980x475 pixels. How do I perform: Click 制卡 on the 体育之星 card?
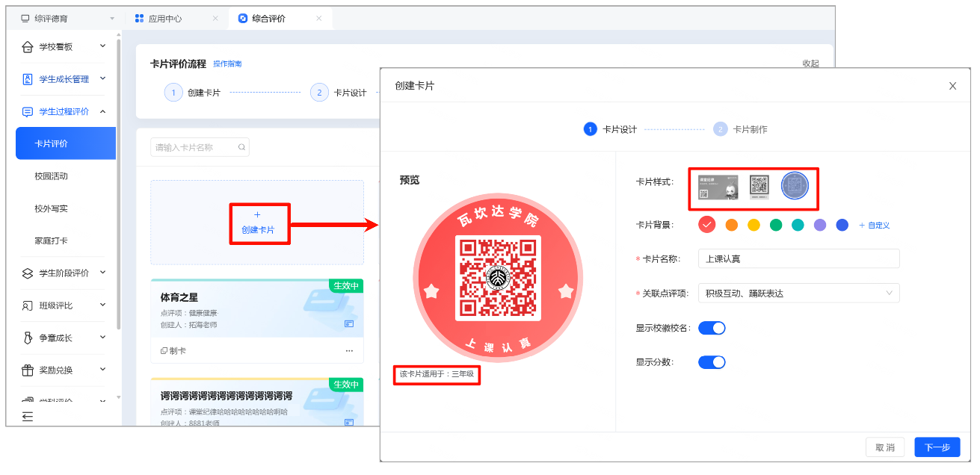[173, 350]
